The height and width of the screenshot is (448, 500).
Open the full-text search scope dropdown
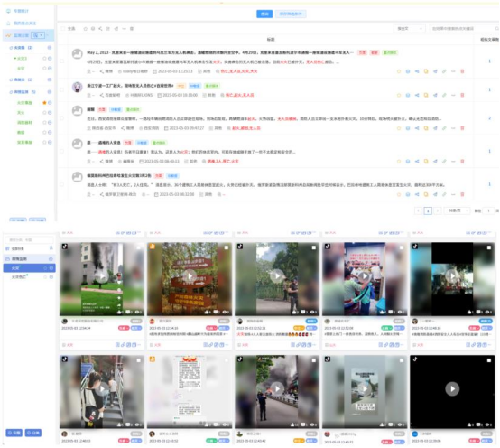410,29
